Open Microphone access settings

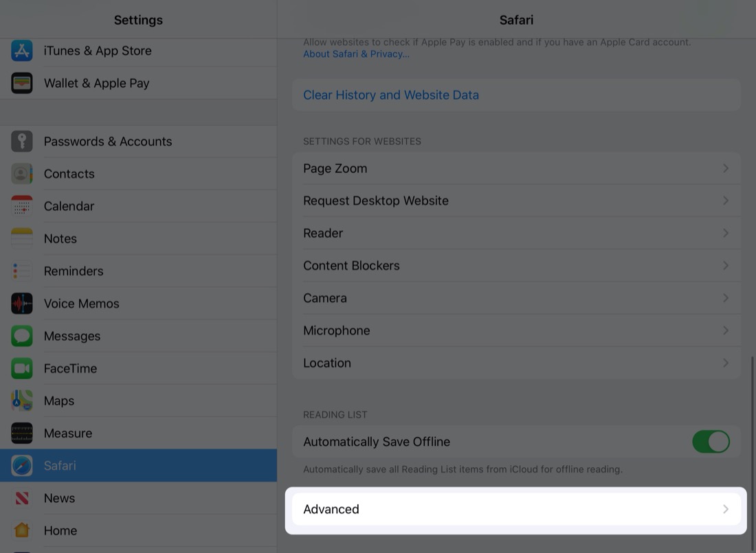point(516,330)
